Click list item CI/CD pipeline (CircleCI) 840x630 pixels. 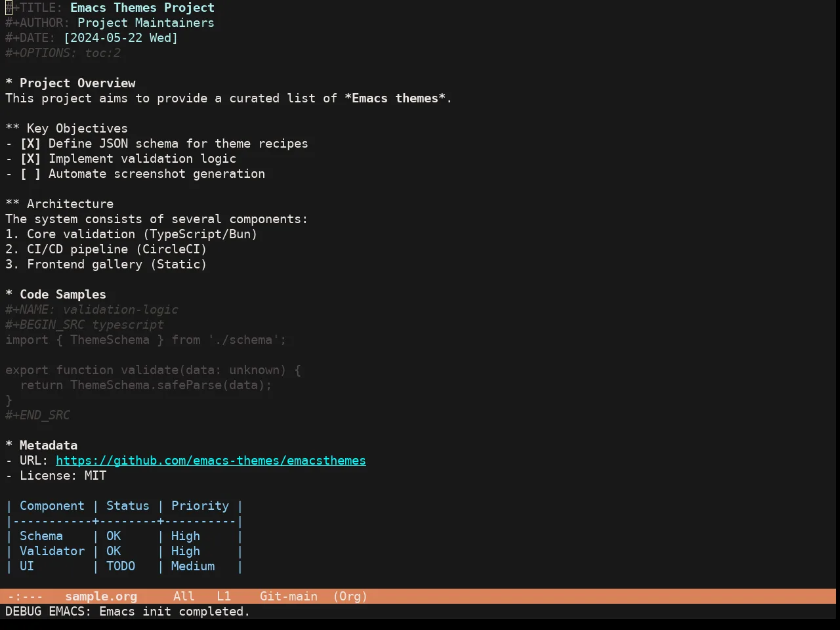tap(106, 249)
